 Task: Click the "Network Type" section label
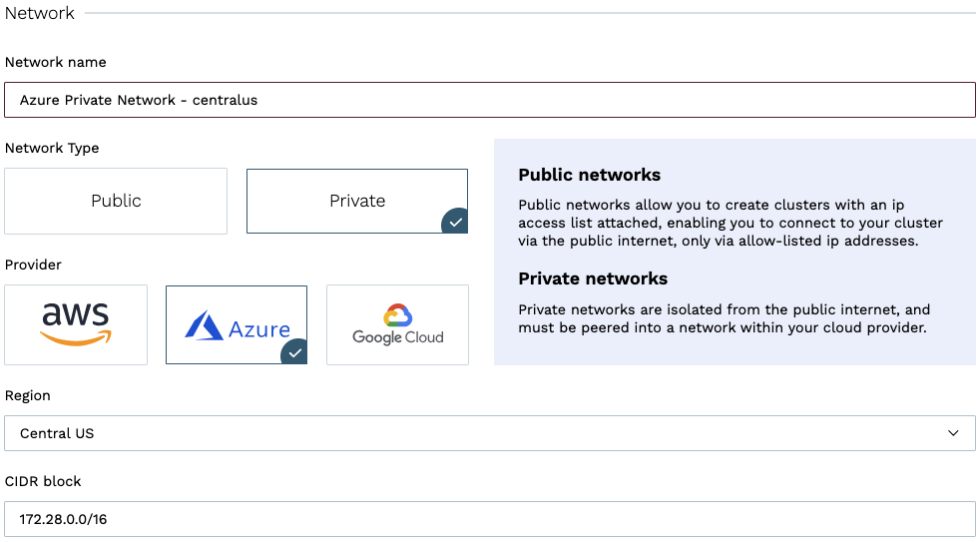coord(52,148)
